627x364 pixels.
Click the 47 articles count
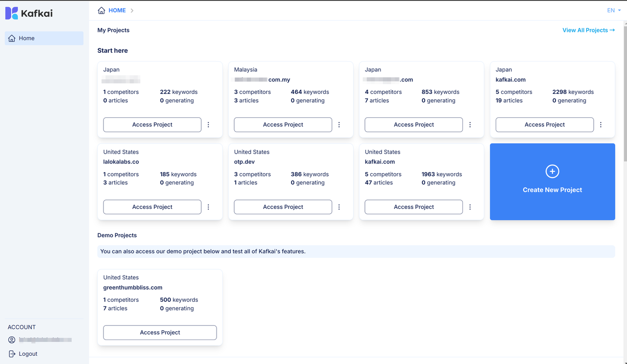(379, 182)
